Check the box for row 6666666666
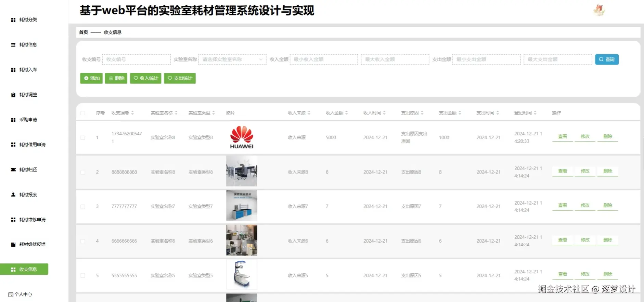This screenshot has width=644, height=302. pos(83,241)
